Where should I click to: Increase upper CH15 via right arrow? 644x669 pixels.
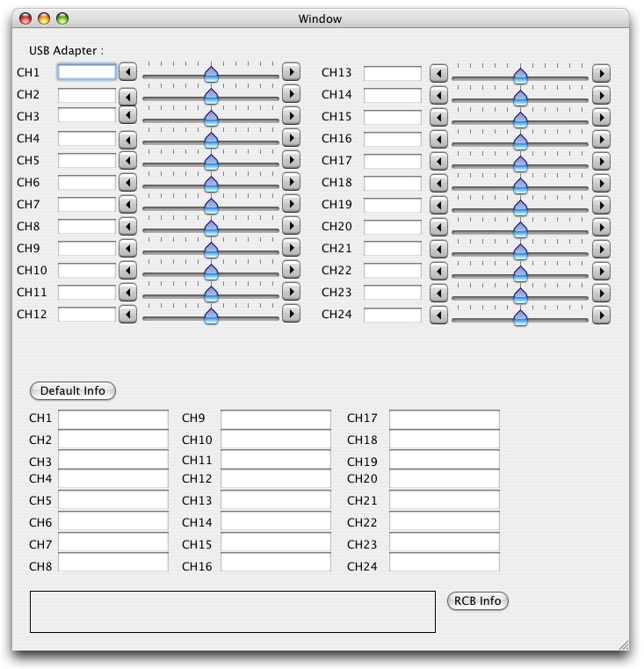(x=601, y=117)
